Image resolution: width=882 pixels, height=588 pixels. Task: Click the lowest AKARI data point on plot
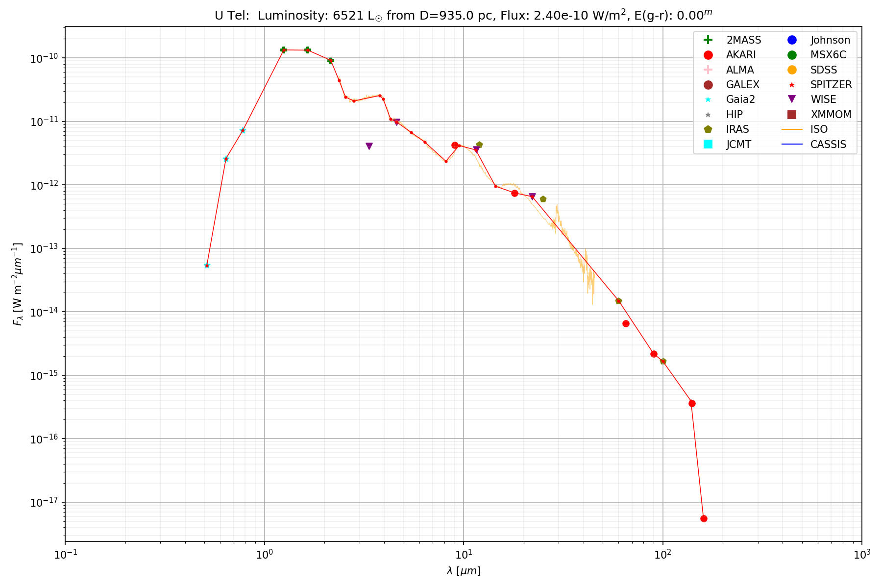pyautogui.click(x=704, y=518)
